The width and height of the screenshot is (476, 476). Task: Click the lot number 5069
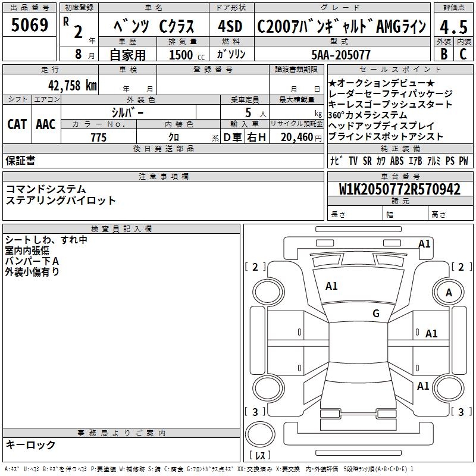pyautogui.click(x=29, y=25)
